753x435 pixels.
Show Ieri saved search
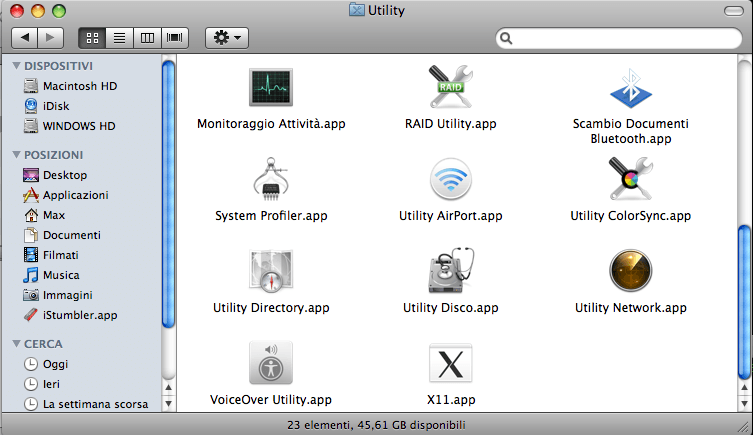(42, 384)
